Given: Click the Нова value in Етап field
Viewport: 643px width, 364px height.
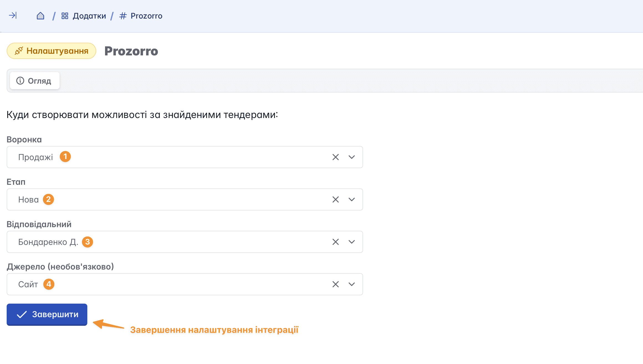Looking at the screenshot, I should pyautogui.click(x=29, y=199).
